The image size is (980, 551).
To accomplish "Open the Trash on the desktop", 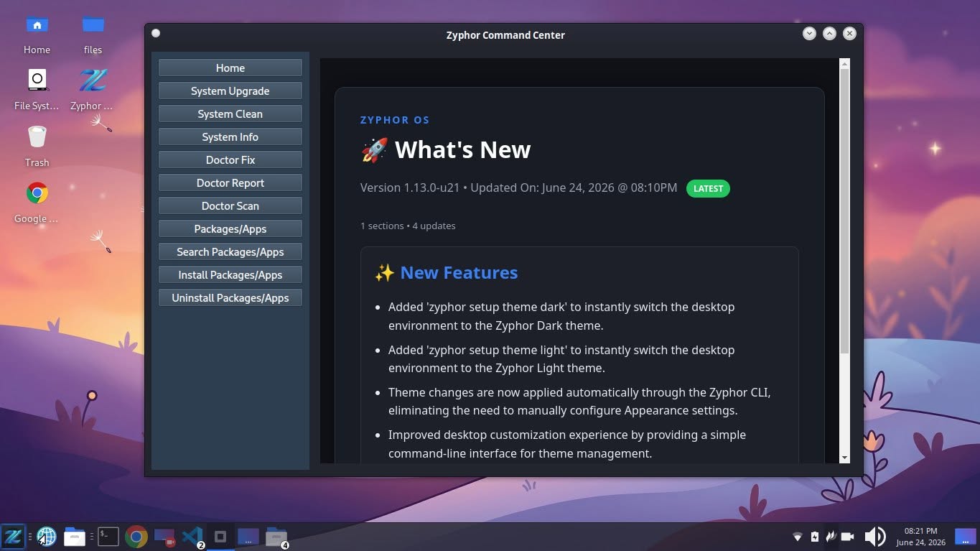I will pos(37,147).
